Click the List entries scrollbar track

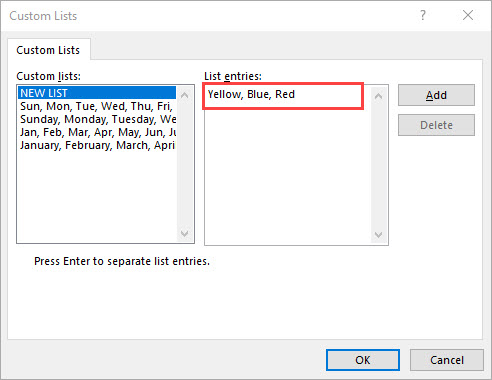click(x=378, y=166)
